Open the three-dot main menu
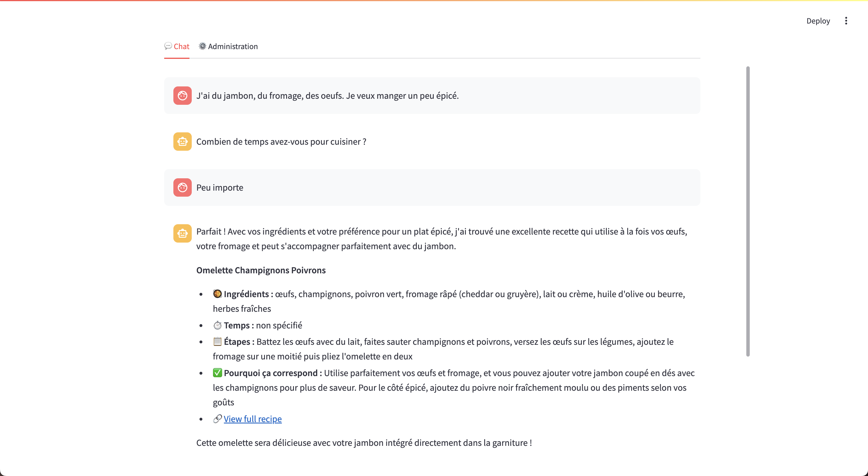868x476 pixels. pyautogui.click(x=846, y=21)
